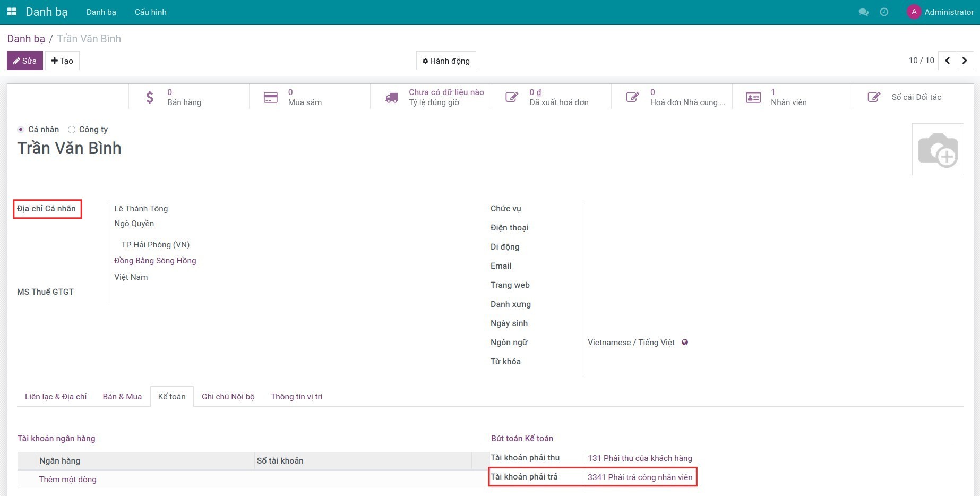Open the conversations chat icon
Screen dimensions: 980x496
click(863, 12)
